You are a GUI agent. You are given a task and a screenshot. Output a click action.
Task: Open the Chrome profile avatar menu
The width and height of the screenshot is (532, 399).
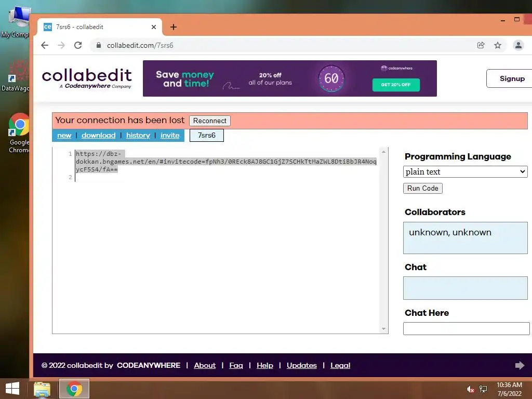coord(518,45)
